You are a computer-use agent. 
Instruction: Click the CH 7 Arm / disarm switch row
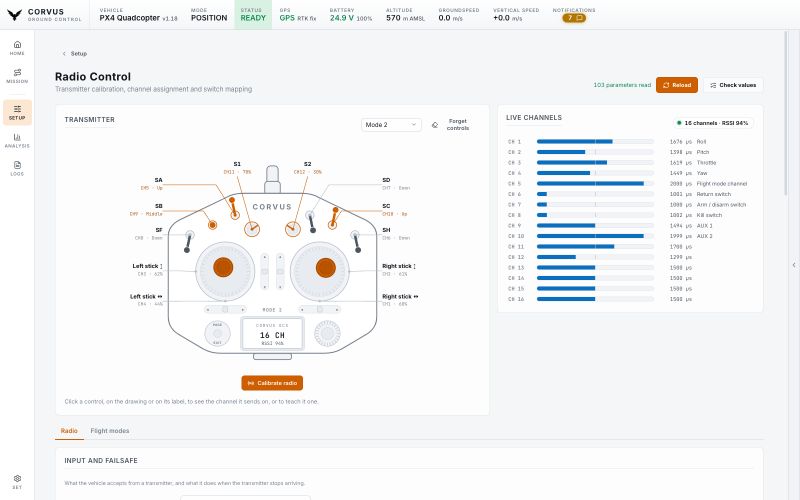[x=630, y=204]
